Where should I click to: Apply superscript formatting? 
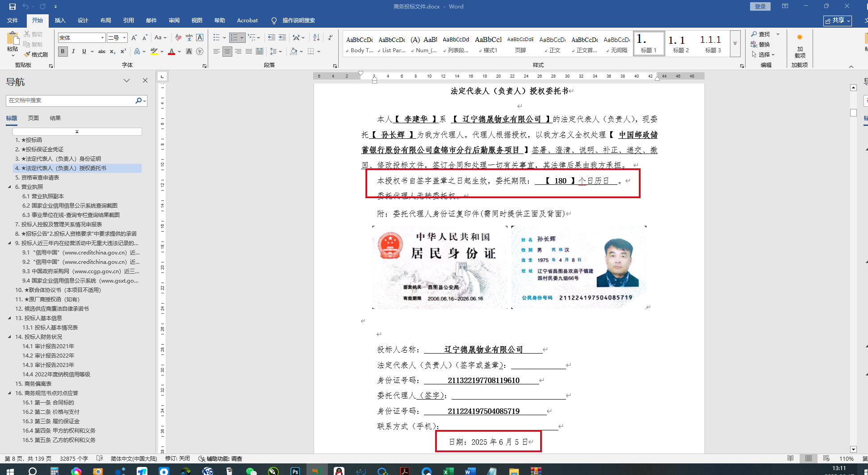tap(123, 51)
